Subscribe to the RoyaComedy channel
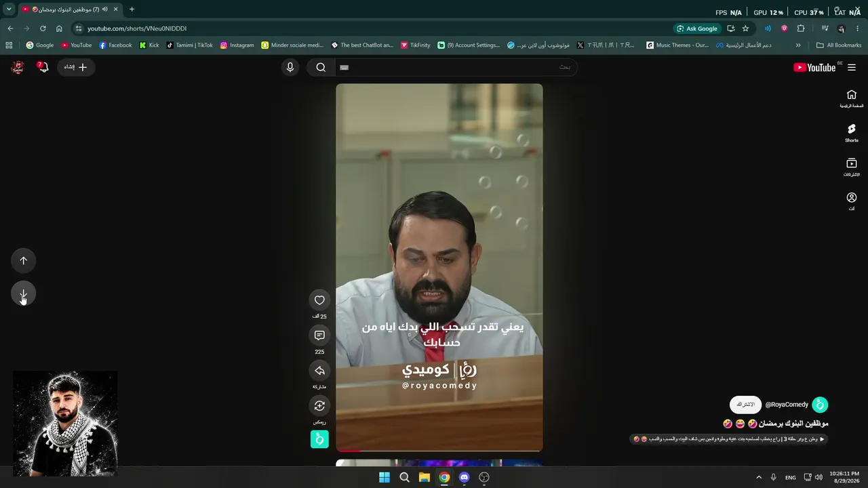 pos(745,405)
